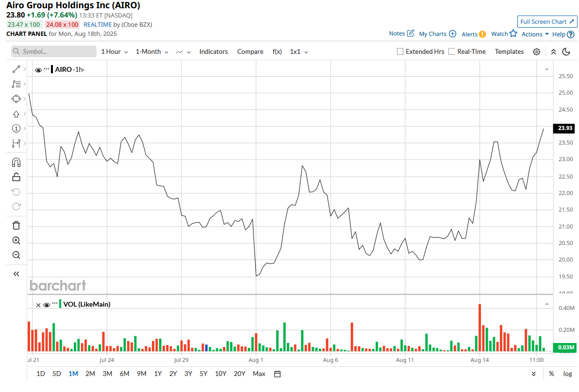Open the 1x1 grid layout dropdown
Viewport: 579px width, 392px height.
pos(299,52)
